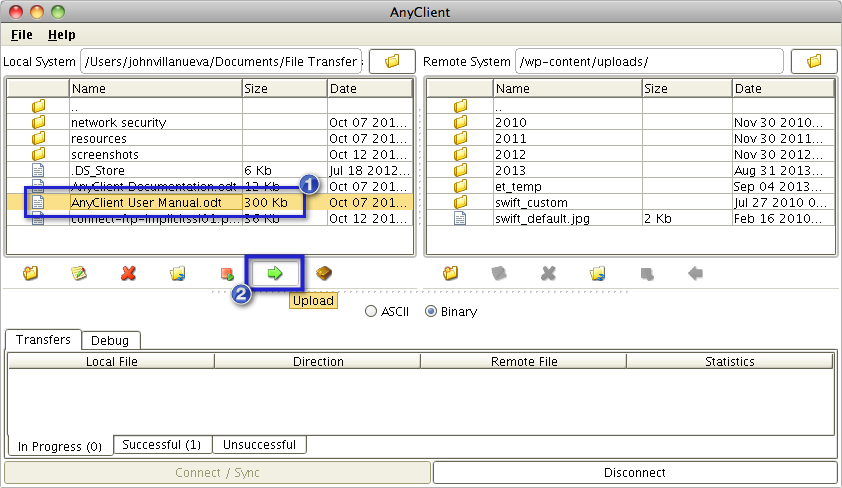
Task: Click the greyed-out remote delete X icon
Action: 548,273
